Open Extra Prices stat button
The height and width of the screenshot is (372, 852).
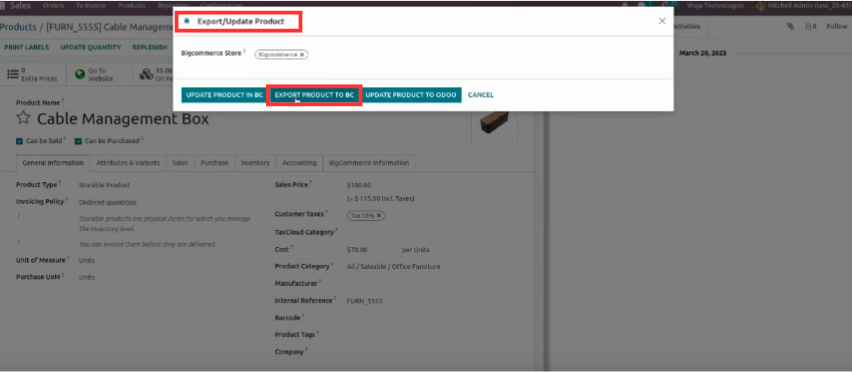[33, 74]
